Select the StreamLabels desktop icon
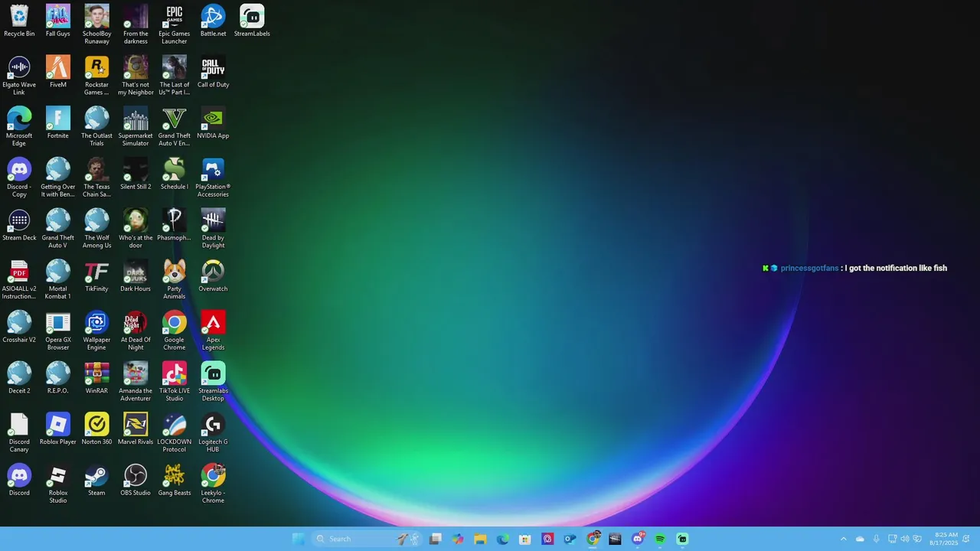 click(252, 21)
